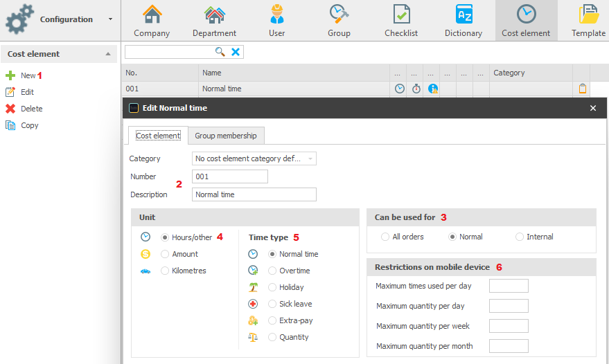Open the Template section
This screenshot has width=609, height=364.
[588, 21]
